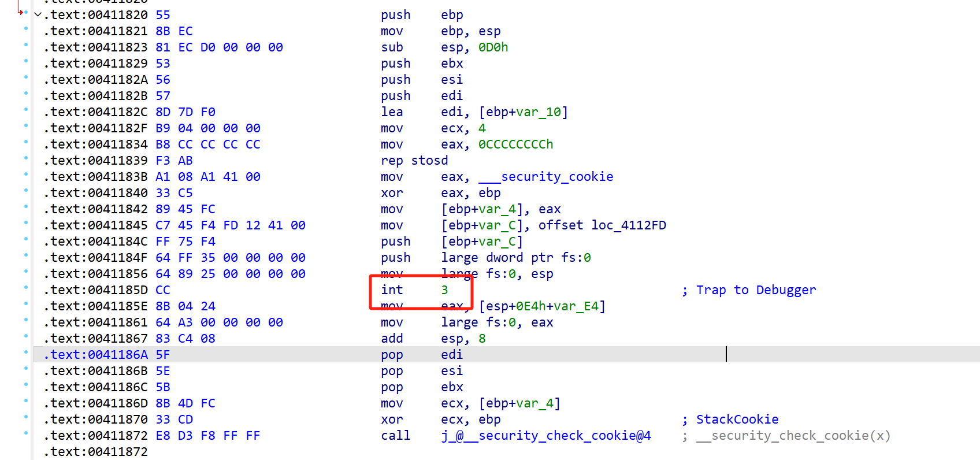The height and width of the screenshot is (460, 980).
Task: Click the gutter dot next to 00411839
Action: (x=26, y=158)
